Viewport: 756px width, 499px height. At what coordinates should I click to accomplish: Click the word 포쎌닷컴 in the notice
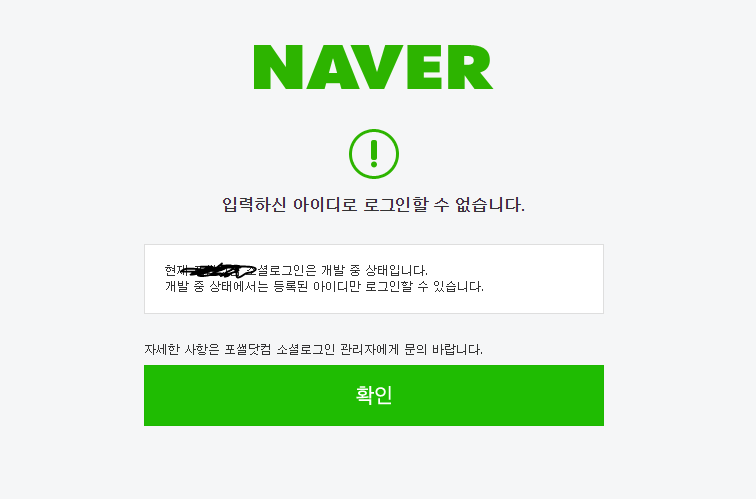pos(247,350)
